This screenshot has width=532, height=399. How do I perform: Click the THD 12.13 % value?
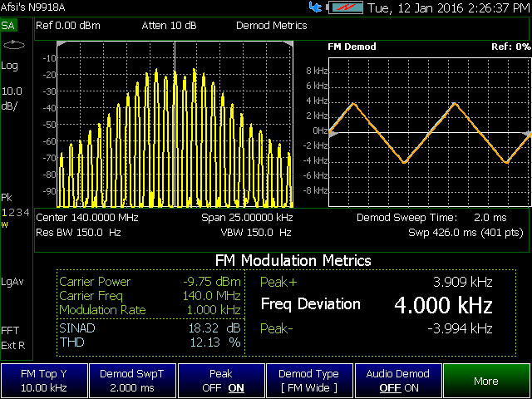tap(215, 342)
